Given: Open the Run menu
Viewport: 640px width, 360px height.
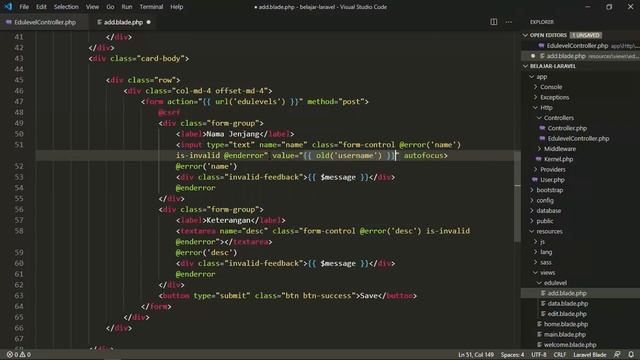Looking at the screenshot, I should [127, 7].
